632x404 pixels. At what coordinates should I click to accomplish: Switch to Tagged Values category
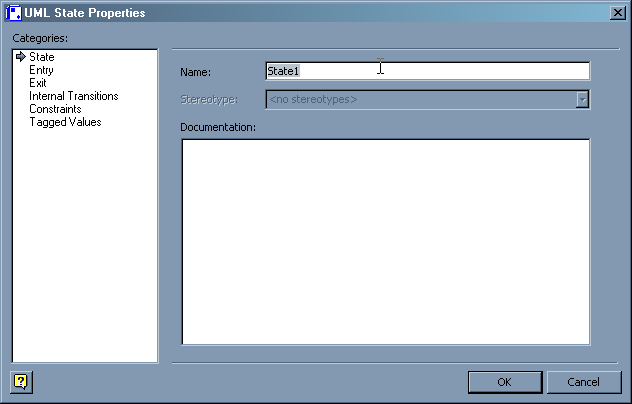(65, 122)
